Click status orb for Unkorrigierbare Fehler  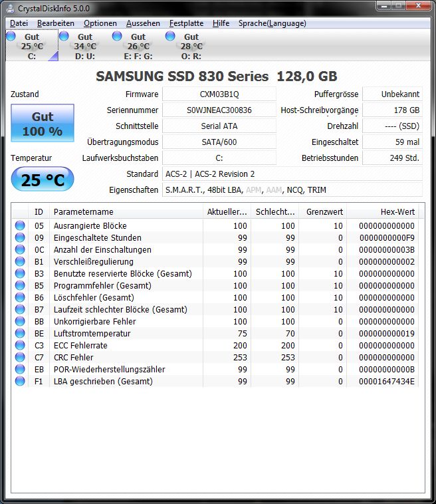click(20, 321)
